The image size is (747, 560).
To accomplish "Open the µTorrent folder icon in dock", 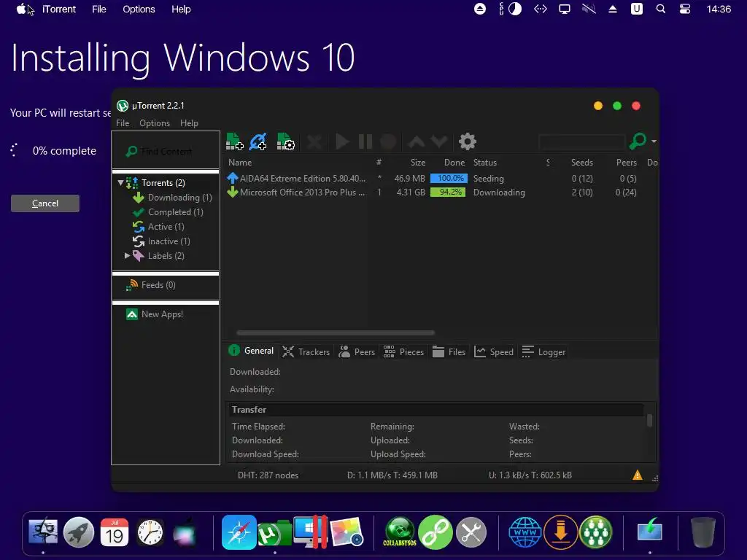I will click(274, 533).
